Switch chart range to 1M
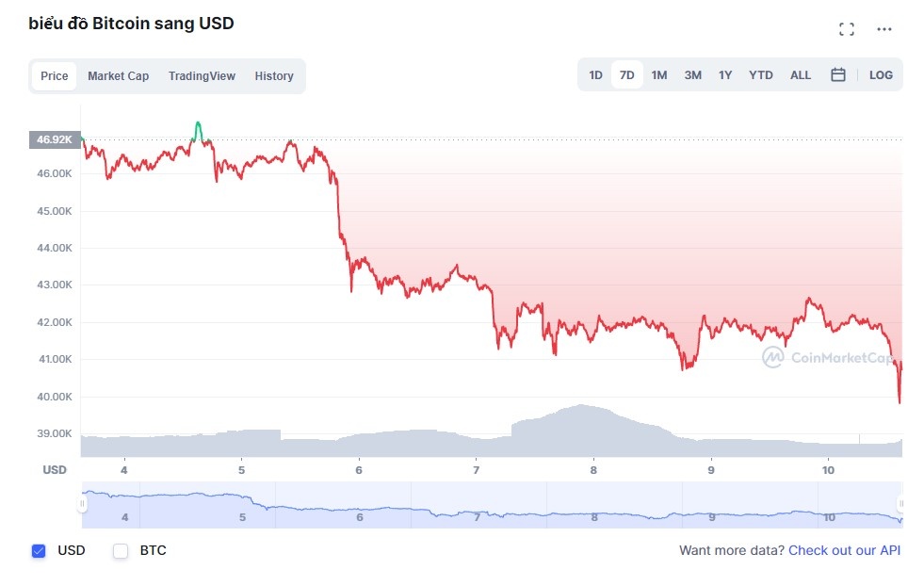Viewport: 924px width, 586px height. pyautogui.click(x=659, y=75)
